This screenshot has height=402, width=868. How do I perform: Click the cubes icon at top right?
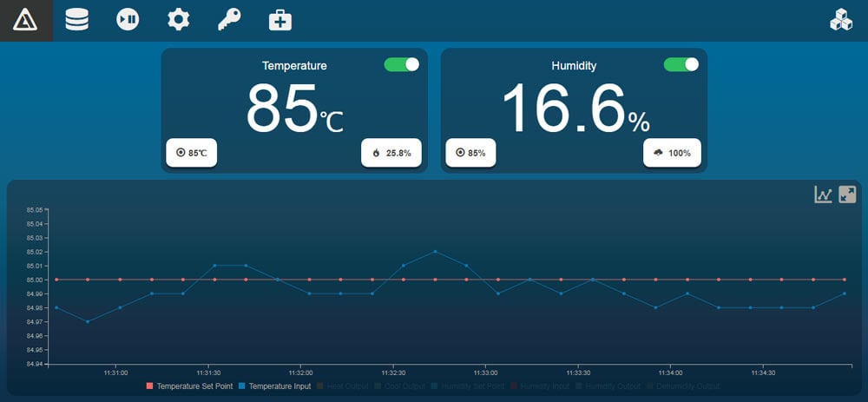click(841, 20)
